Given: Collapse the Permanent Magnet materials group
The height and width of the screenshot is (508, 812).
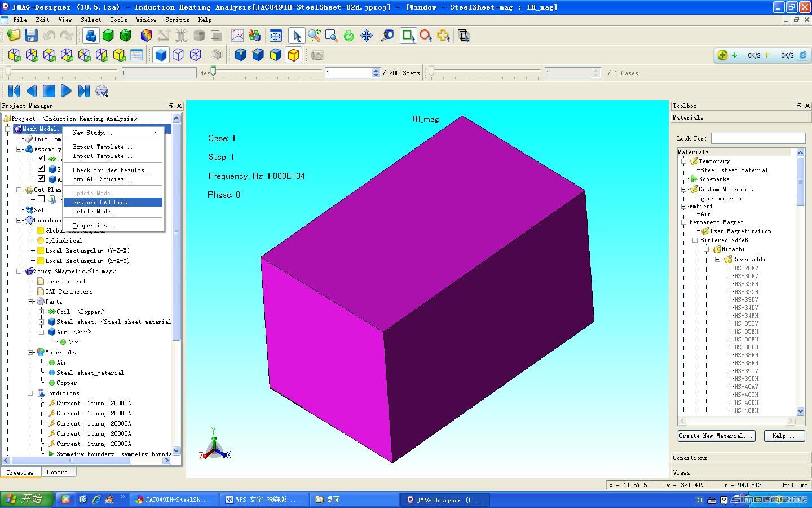Looking at the screenshot, I should point(683,222).
